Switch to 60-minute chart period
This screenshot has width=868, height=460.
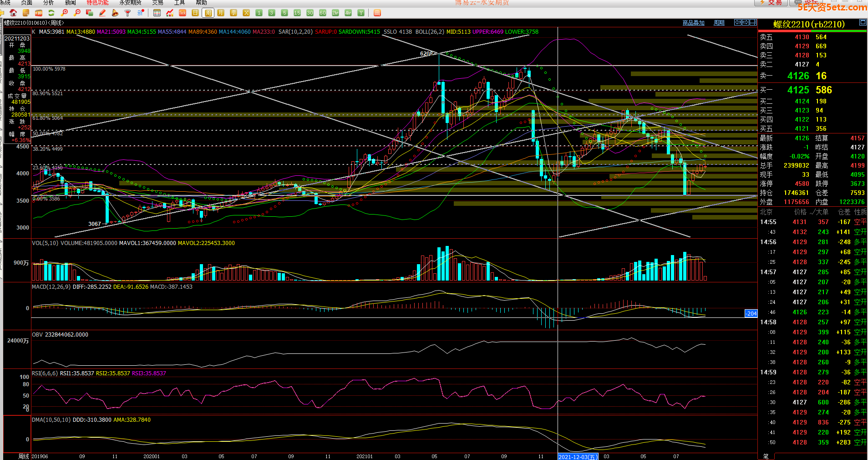click(x=323, y=13)
